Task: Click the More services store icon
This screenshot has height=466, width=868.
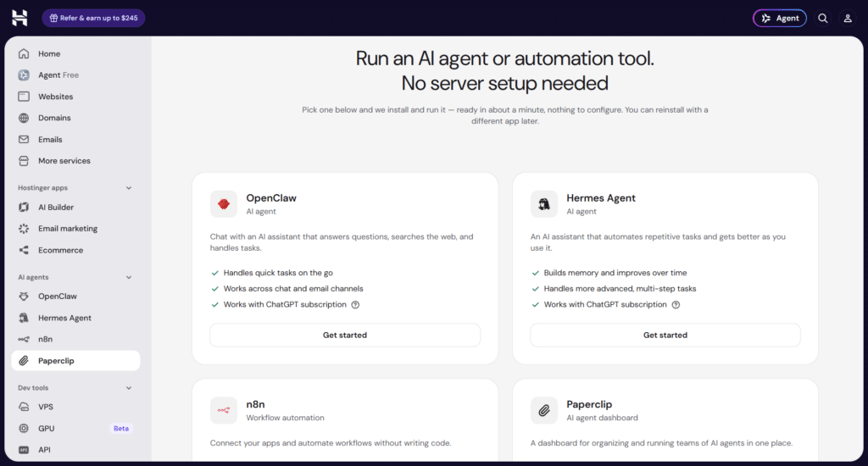Action: click(x=24, y=161)
